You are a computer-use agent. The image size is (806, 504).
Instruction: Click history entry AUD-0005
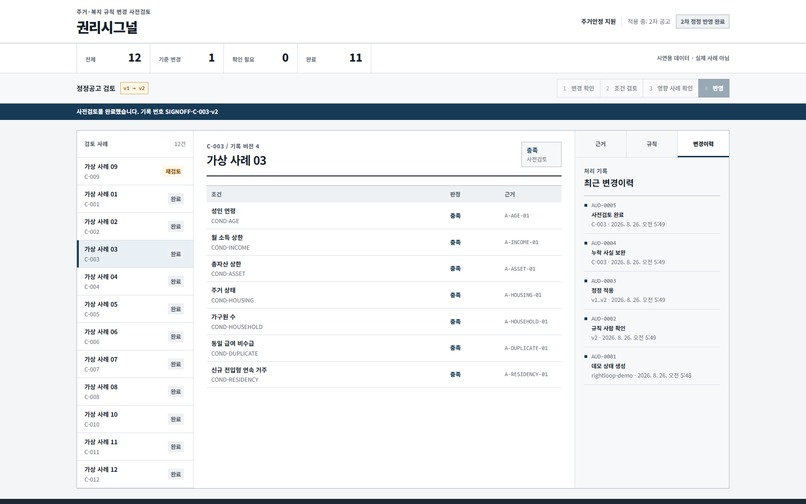click(x=652, y=215)
